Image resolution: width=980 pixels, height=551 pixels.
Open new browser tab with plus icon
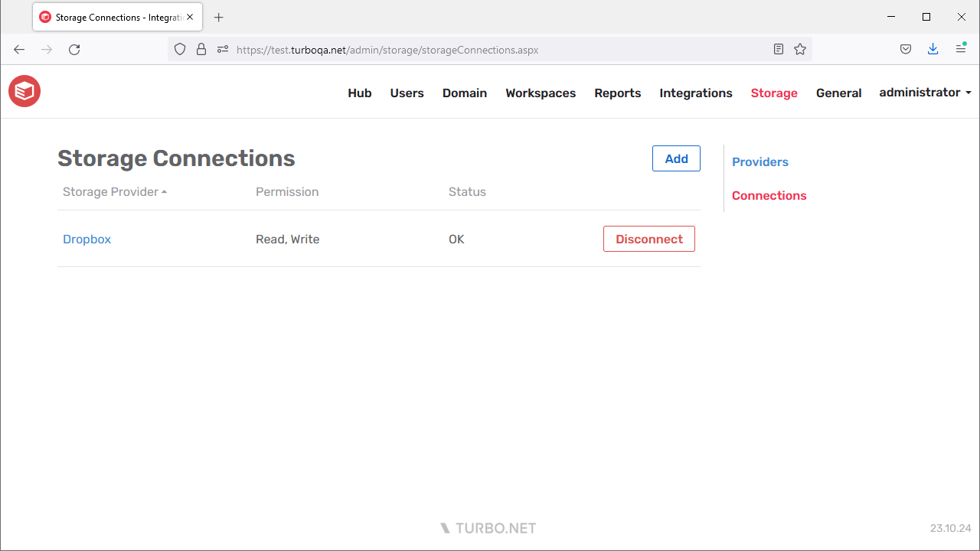coord(219,17)
